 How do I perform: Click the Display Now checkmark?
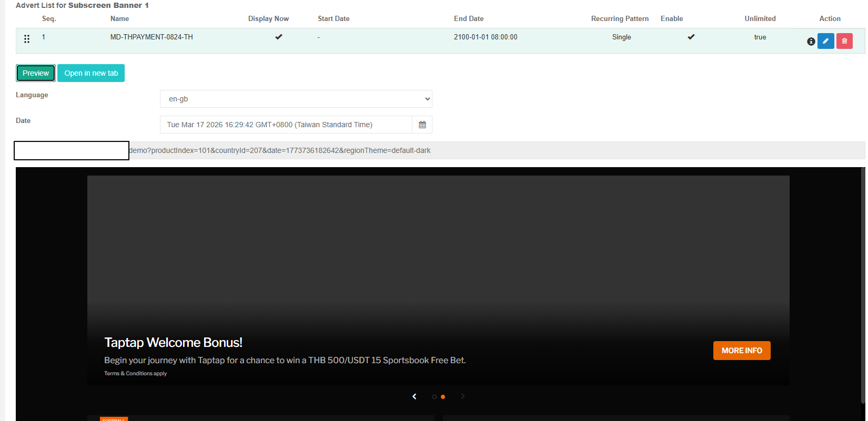point(279,37)
